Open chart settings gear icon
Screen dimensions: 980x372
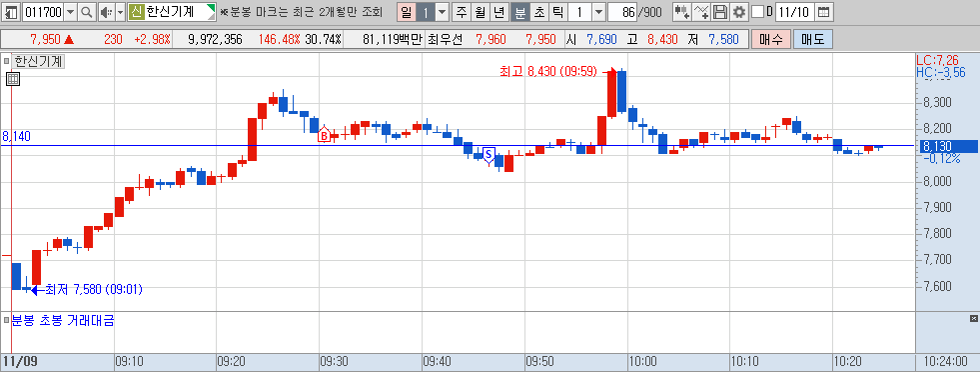(x=739, y=11)
